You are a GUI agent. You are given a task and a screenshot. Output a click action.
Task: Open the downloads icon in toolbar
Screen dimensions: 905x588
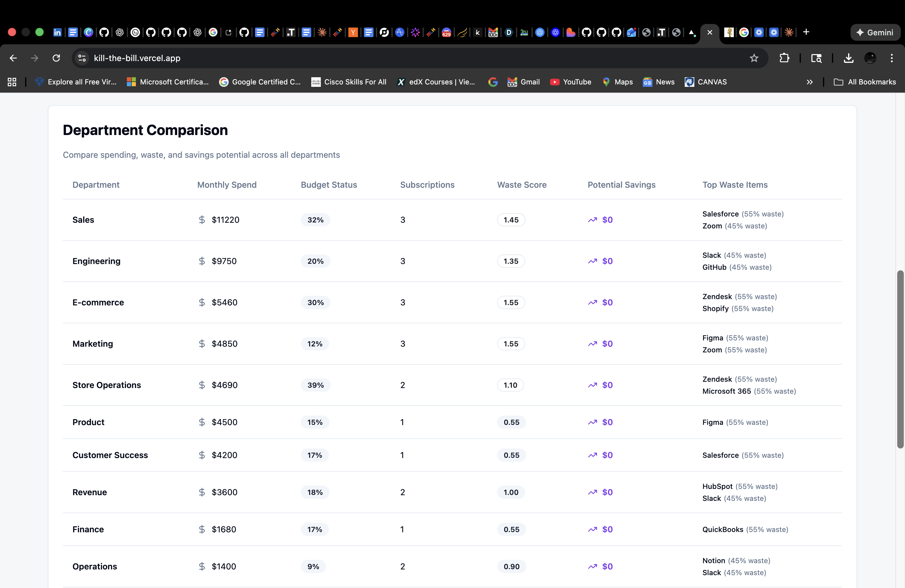pyautogui.click(x=848, y=58)
